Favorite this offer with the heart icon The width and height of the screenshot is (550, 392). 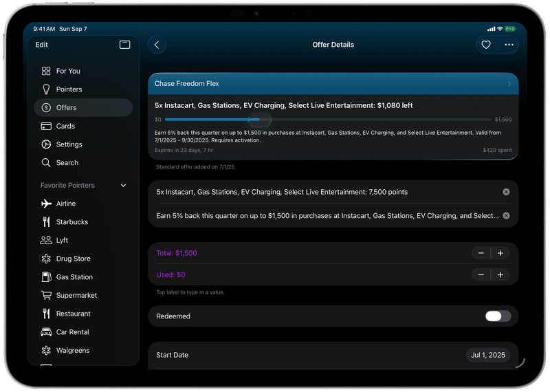pyautogui.click(x=486, y=45)
